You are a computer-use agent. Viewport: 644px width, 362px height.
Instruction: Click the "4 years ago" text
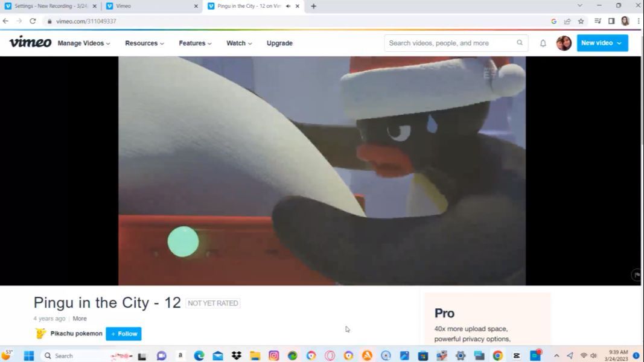click(49, 319)
